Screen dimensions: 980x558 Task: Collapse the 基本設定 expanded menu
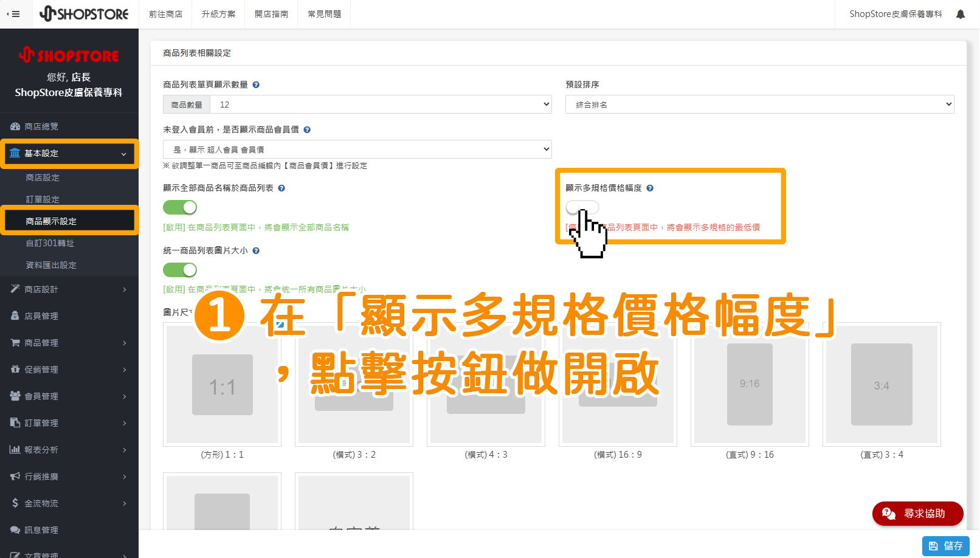[x=69, y=153]
